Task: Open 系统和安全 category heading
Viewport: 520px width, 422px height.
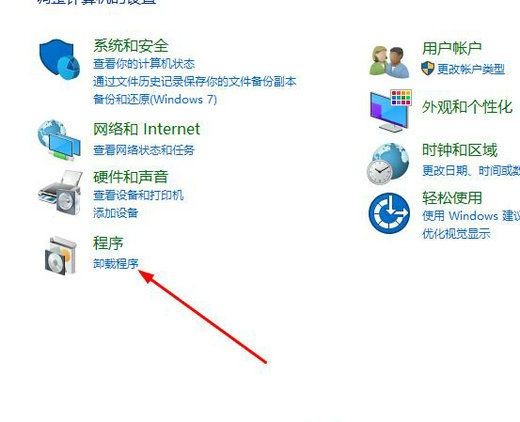Action: (x=131, y=45)
